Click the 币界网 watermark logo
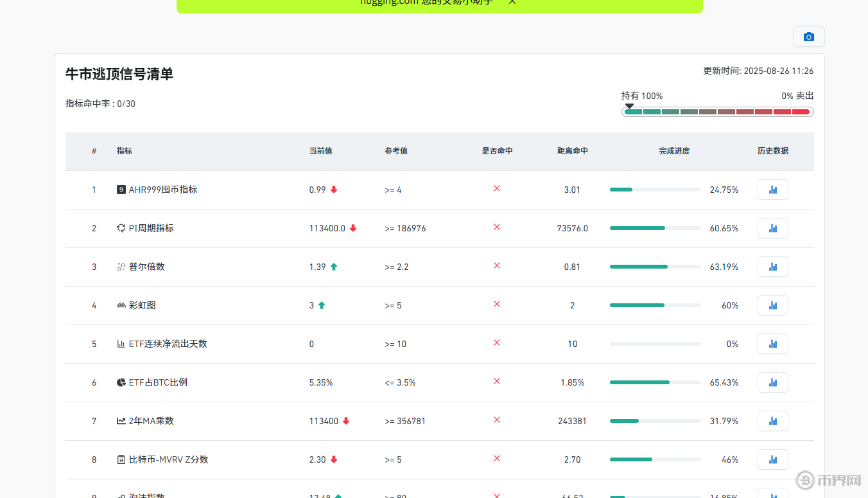 (x=829, y=480)
